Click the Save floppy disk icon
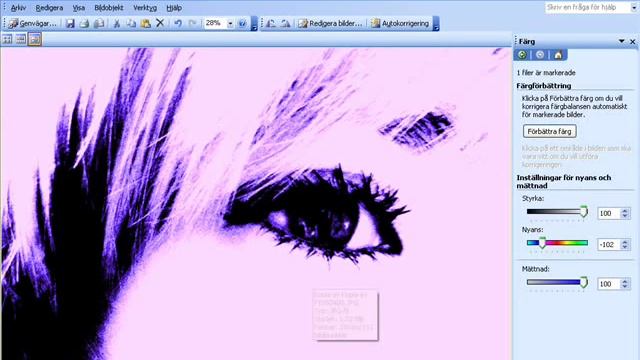The width and height of the screenshot is (640, 360). coord(70,24)
